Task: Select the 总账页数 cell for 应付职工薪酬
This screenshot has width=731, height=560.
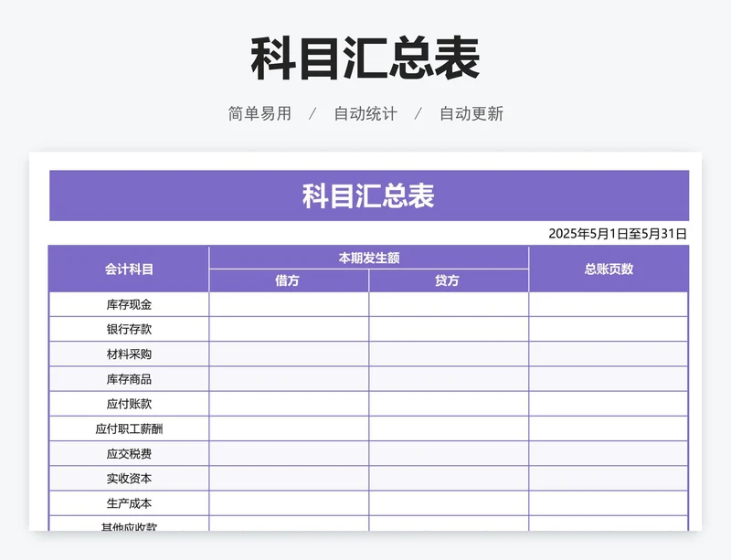Action: [609, 428]
